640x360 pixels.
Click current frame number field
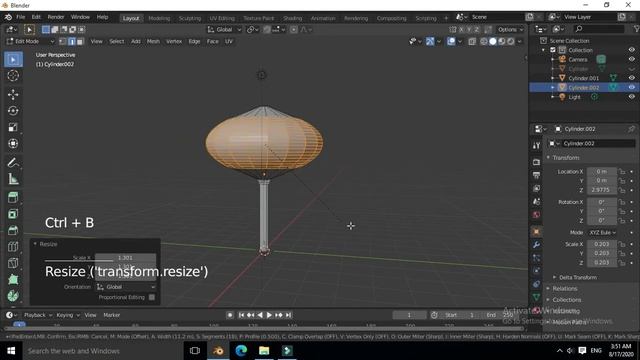(409, 315)
